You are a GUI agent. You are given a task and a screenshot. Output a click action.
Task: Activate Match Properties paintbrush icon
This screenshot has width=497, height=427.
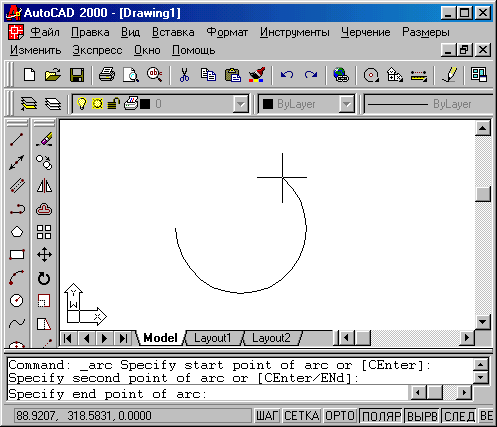click(x=257, y=75)
